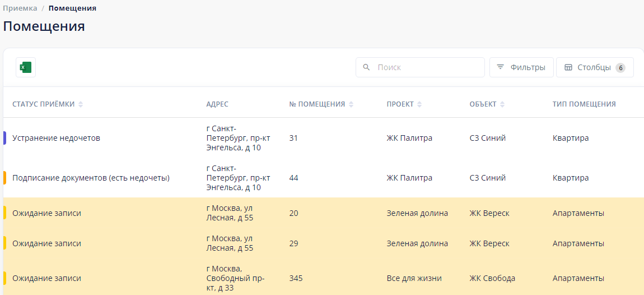Screen dimensions: 644x295
Task: Click the Тип помещения column header
Action: [584, 104]
